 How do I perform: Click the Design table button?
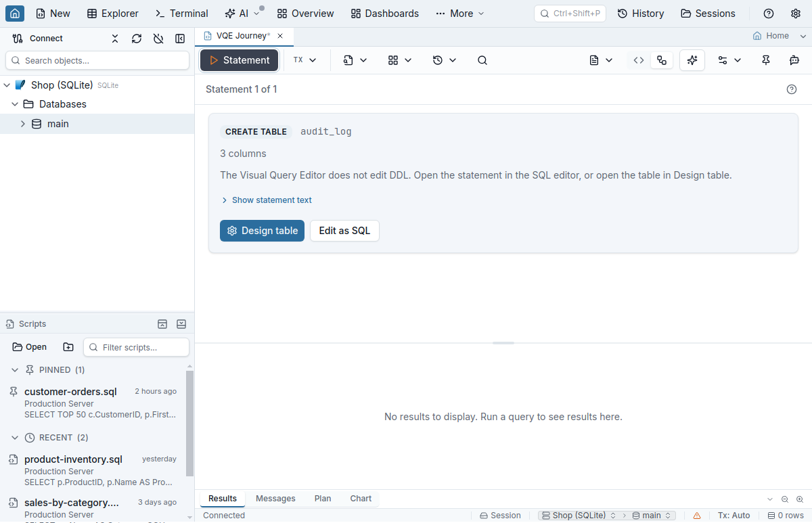[262, 231]
